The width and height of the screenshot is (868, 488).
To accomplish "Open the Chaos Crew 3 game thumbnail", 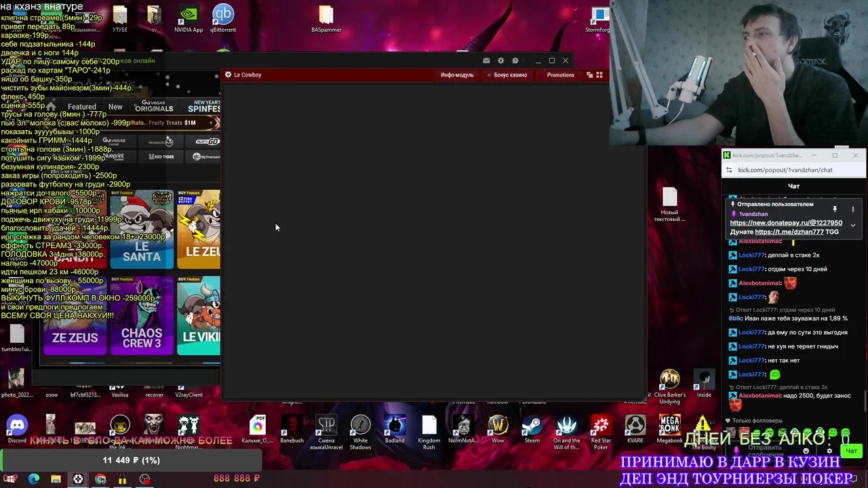I will click(142, 316).
